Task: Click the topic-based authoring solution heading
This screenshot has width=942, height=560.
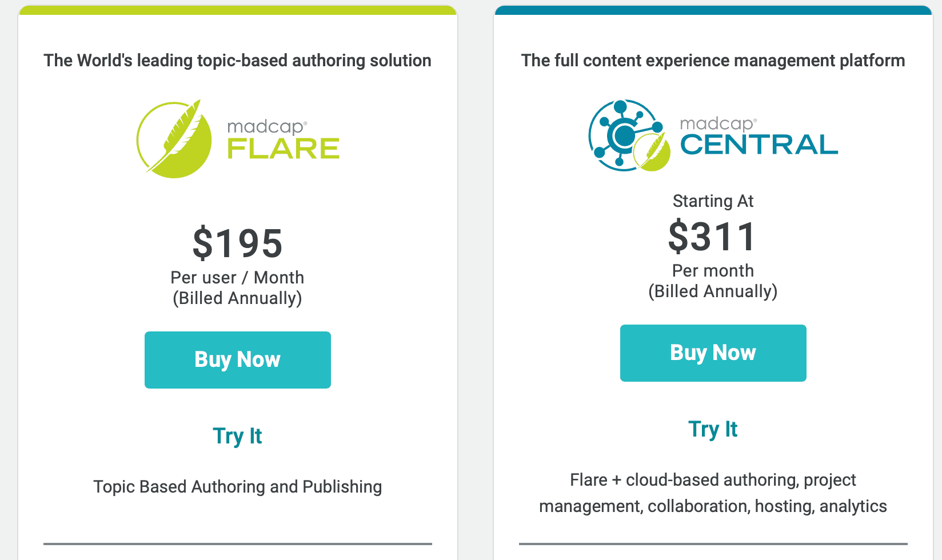Action: [x=237, y=61]
